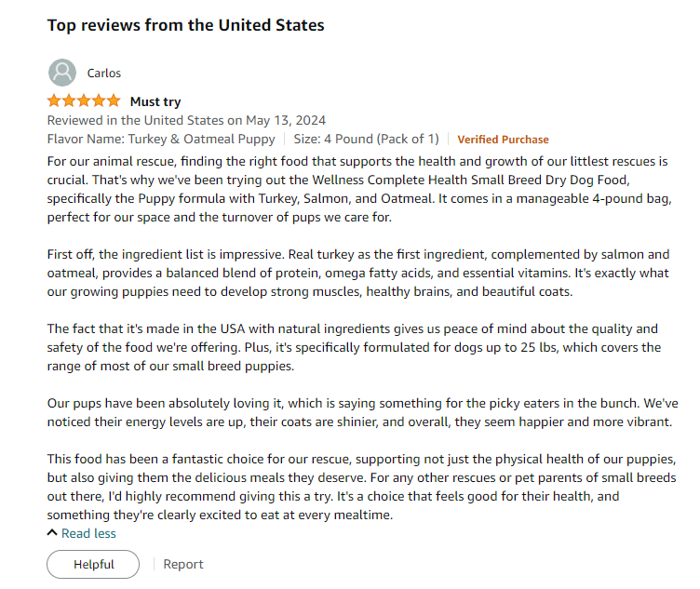Click the final paragraph starting "This food has been"
The width and height of the screenshot is (700, 589).
(x=361, y=487)
